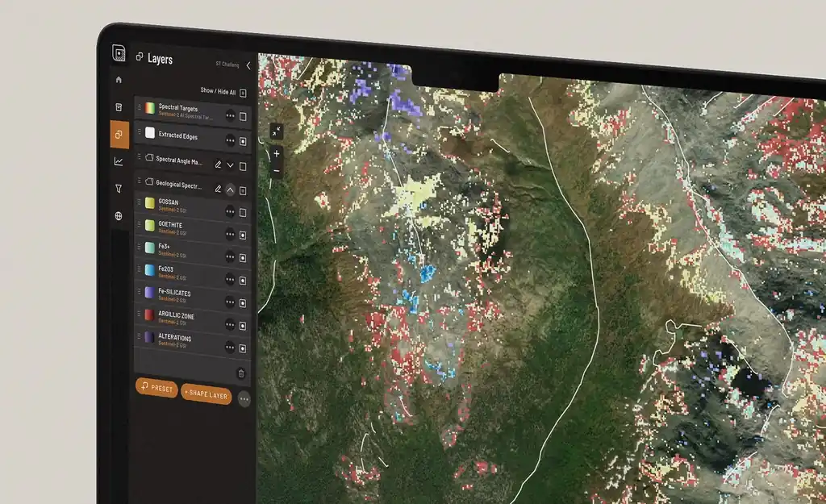The image size is (826, 504).
Task: Open options menu for Fe2O3 layer
Action: coord(230,279)
